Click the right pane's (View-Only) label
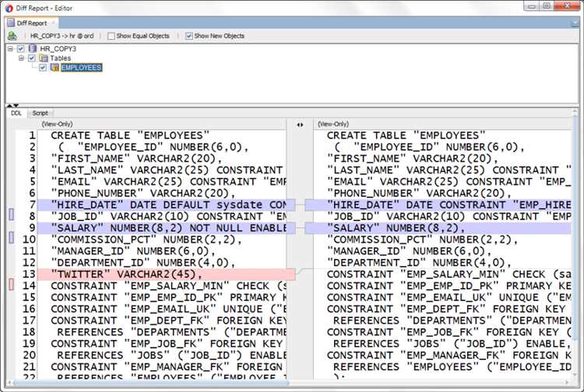584x392 pixels. pos(333,124)
